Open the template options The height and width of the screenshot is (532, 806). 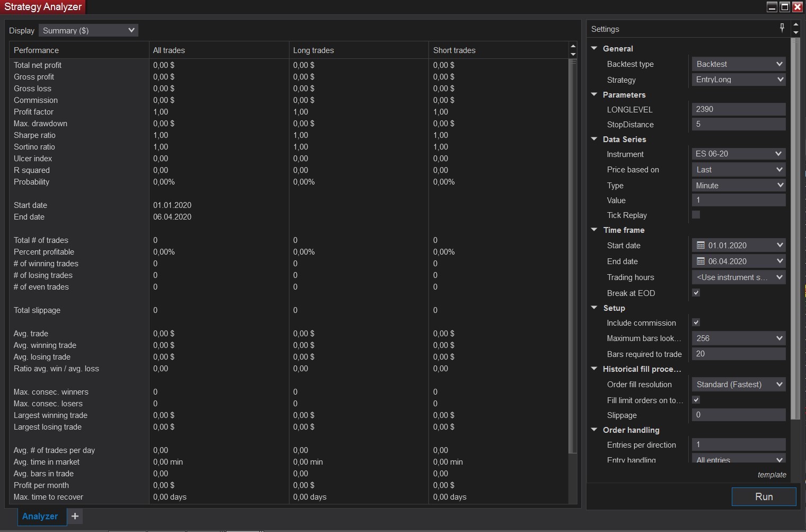pyautogui.click(x=772, y=475)
